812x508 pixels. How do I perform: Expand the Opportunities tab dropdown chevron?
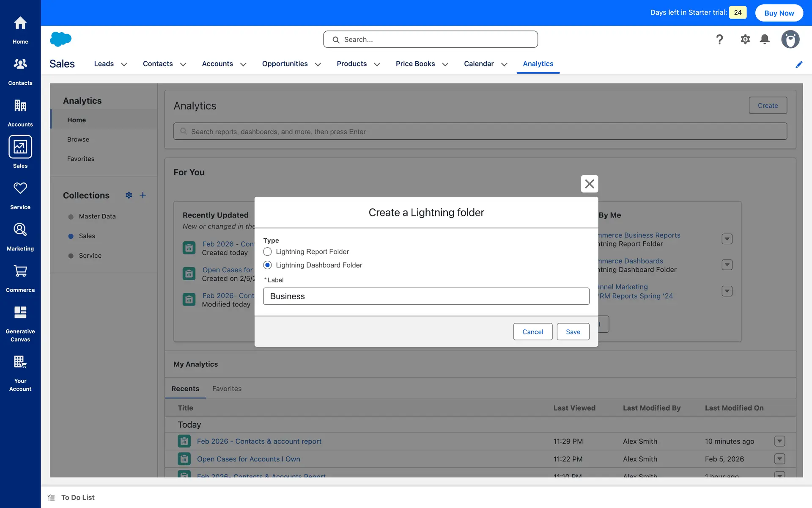[318, 64]
